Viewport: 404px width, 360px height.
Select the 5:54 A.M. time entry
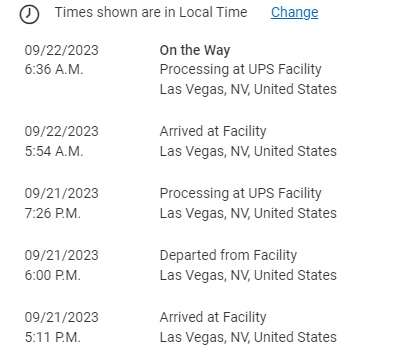pos(54,151)
